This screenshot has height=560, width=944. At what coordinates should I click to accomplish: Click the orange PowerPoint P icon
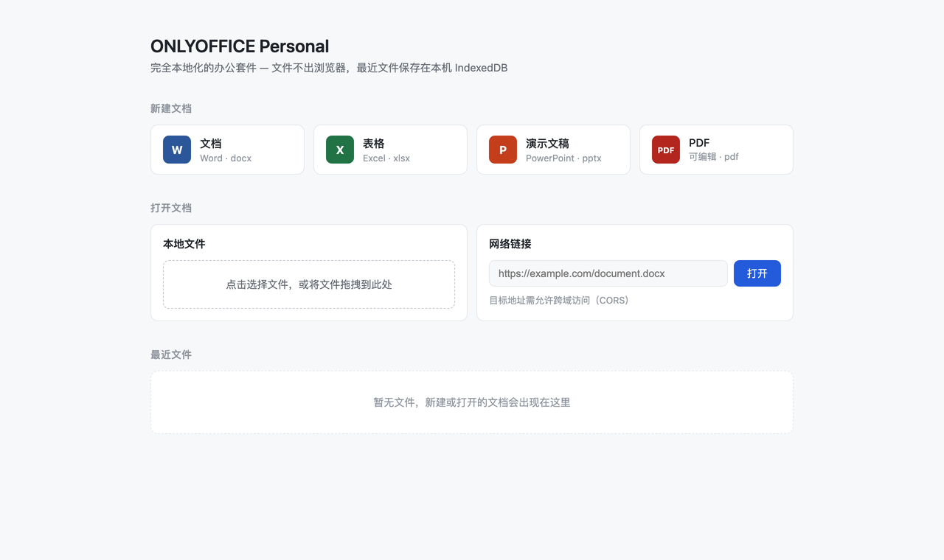pyautogui.click(x=503, y=150)
